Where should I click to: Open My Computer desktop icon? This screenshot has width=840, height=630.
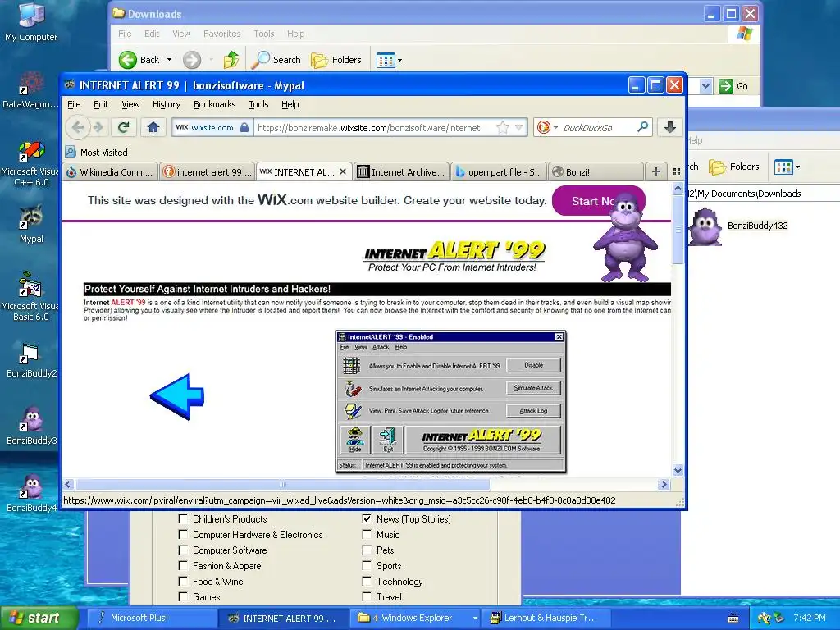pyautogui.click(x=31, y=22)
